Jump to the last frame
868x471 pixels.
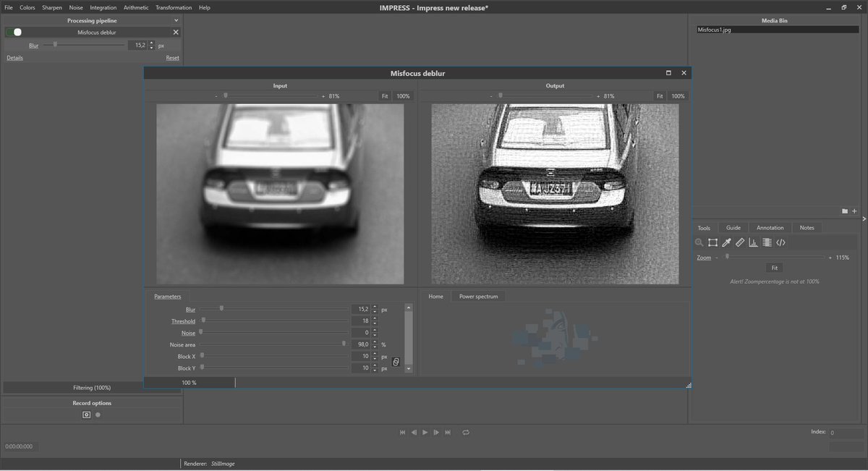pyautogui.click(x=448, y=432)
